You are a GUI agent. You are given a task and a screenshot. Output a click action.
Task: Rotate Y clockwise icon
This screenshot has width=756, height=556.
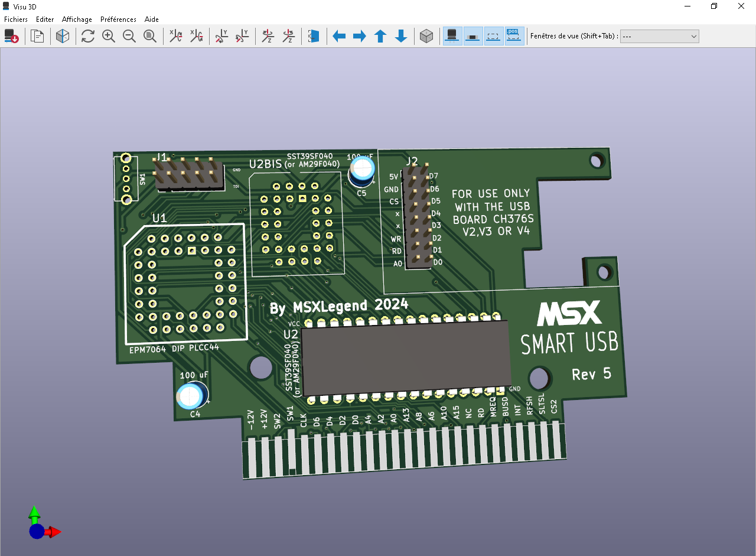click(x=221, y=36)
